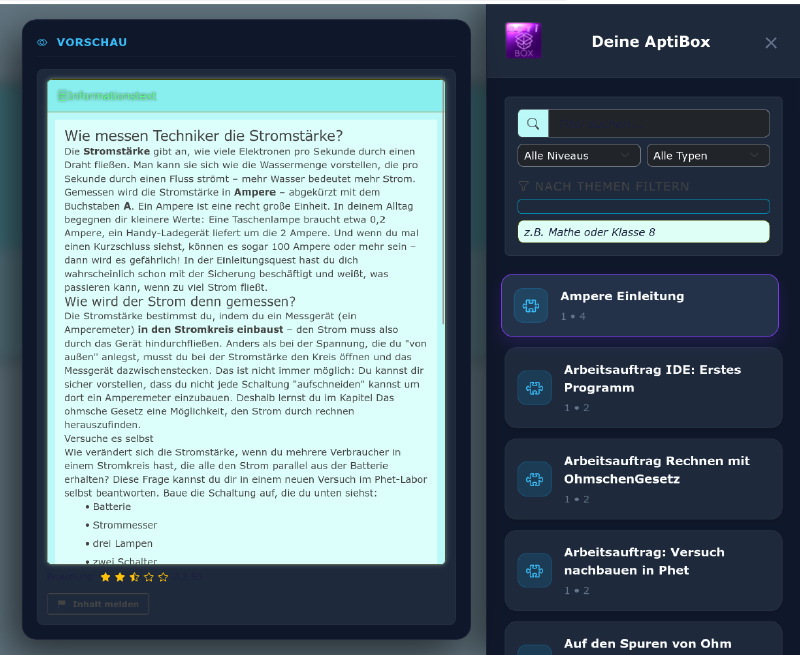This screenshot has height=655, width=800.
Task: Click puzzle icon of Versuch nachbauen in Phet
Action: click(535, 570)
